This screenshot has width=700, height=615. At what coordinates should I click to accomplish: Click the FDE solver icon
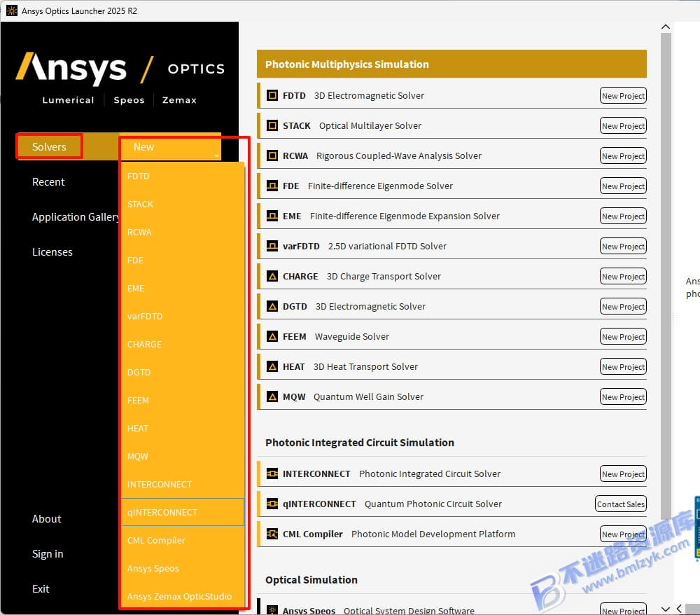coord(272,186)
